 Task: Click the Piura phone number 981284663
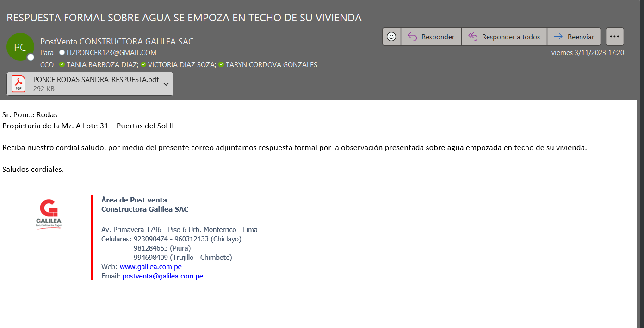[162, 248]
